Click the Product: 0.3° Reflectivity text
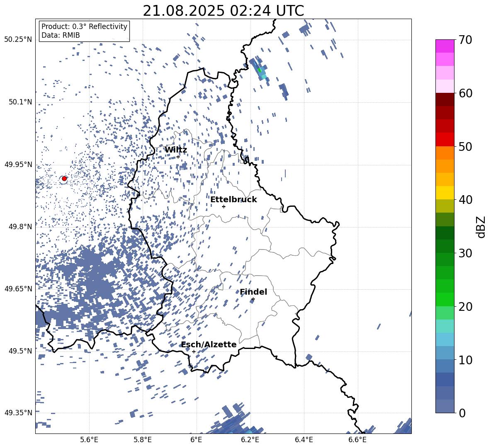This screenshot has height=448, width=491. pyautogui.click(x=84, y=27)
